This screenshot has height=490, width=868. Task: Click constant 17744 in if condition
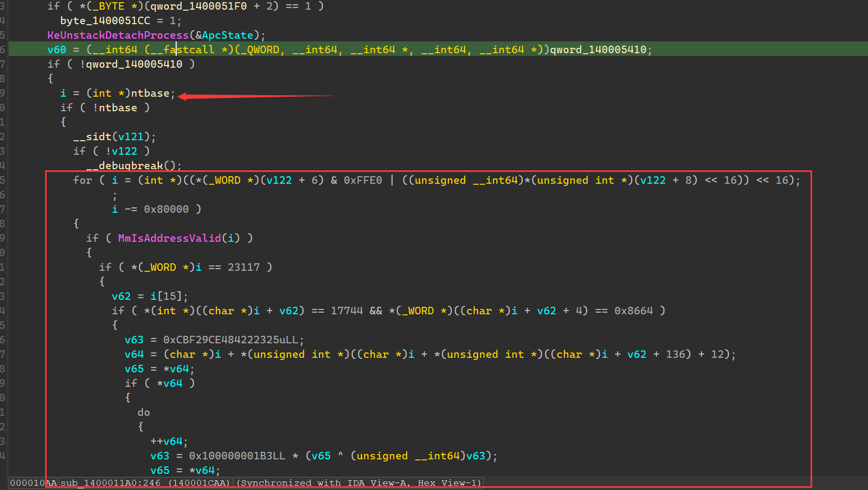click(x=347, y=311)
